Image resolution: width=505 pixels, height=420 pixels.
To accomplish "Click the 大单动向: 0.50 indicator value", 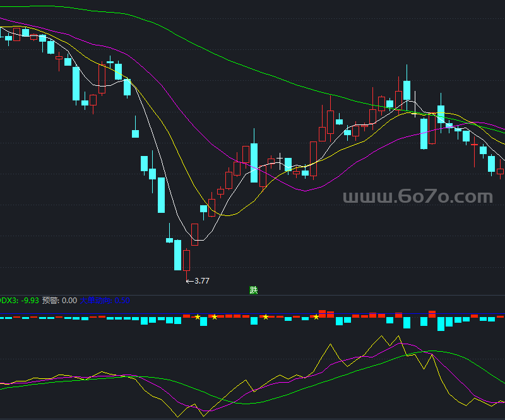I will coord(105,301).
